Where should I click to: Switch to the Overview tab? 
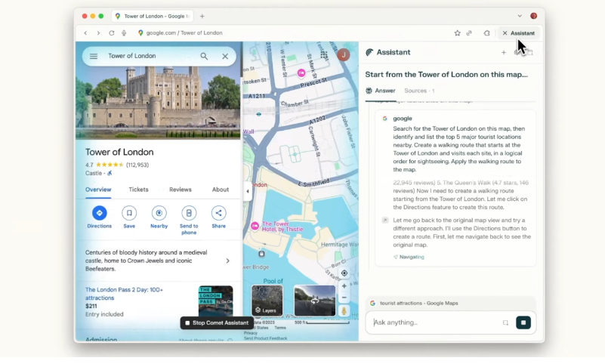coord(98,190)
